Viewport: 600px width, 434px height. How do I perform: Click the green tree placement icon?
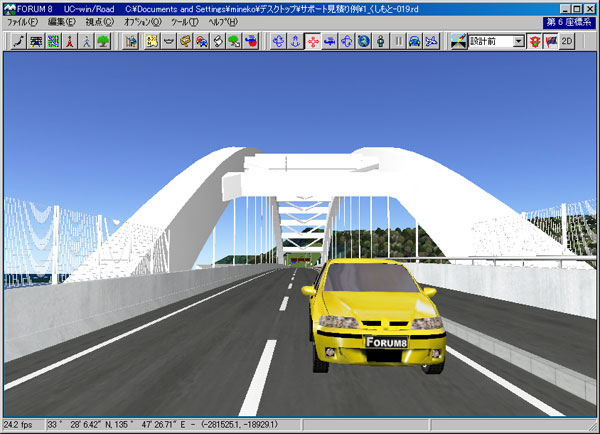(x=103, y=41)
